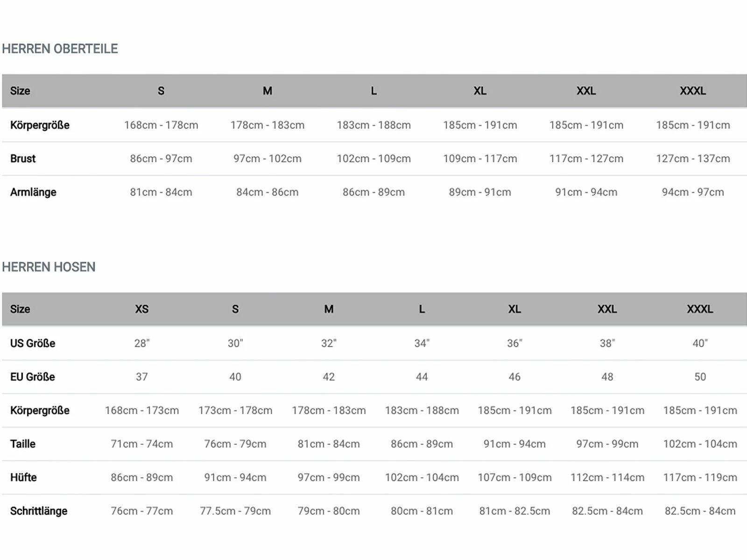Select the 127cm - 137cm Brust cell
Image resolution: width=747 pixels, height=560 pixels.
693,159
